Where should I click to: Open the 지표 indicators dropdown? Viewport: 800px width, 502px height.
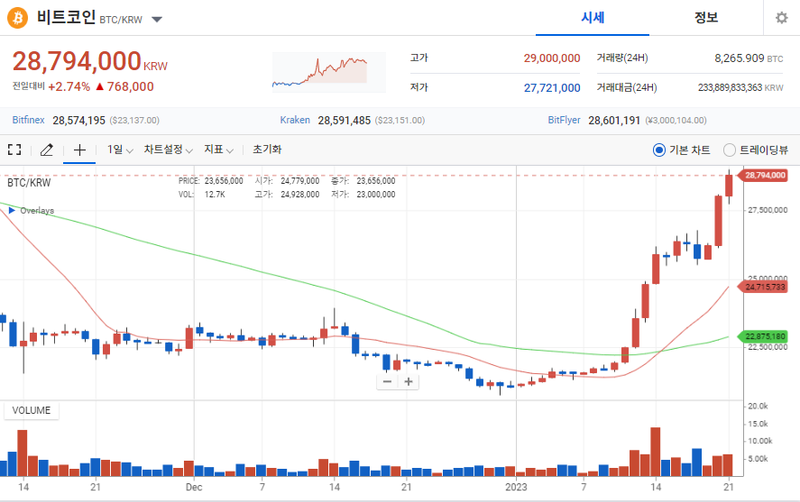click(217, 150)
